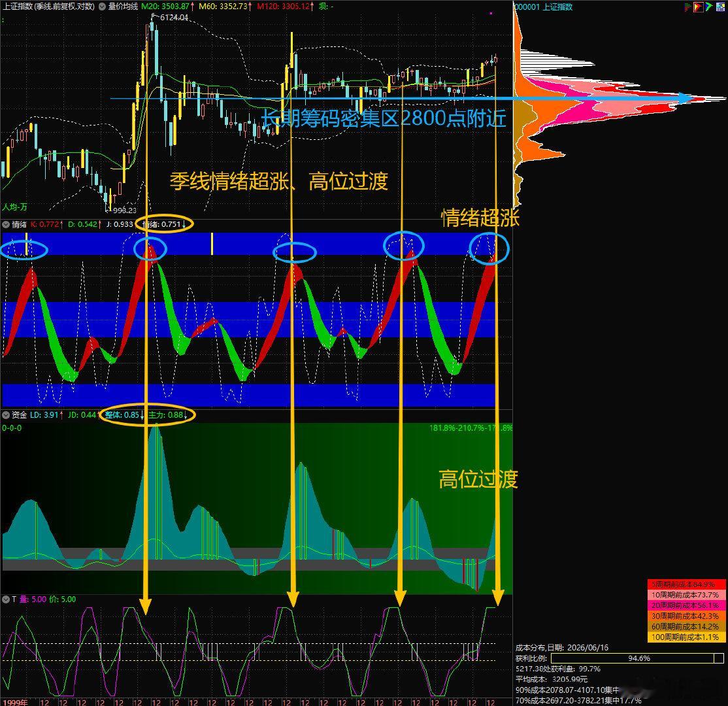Click the 价: 5.00 value in T panel
This screenshot has height=706, width=728.
coord(62,599)
